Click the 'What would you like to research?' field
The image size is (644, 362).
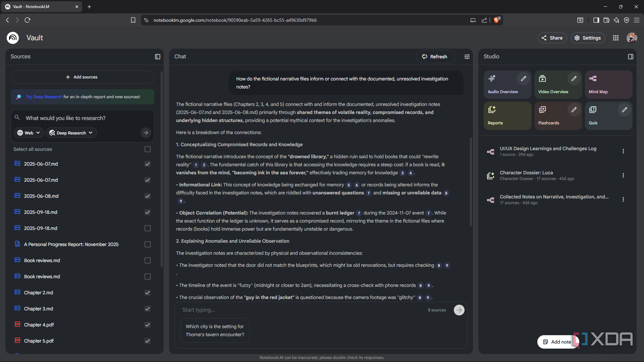click(x=82, y=118)
